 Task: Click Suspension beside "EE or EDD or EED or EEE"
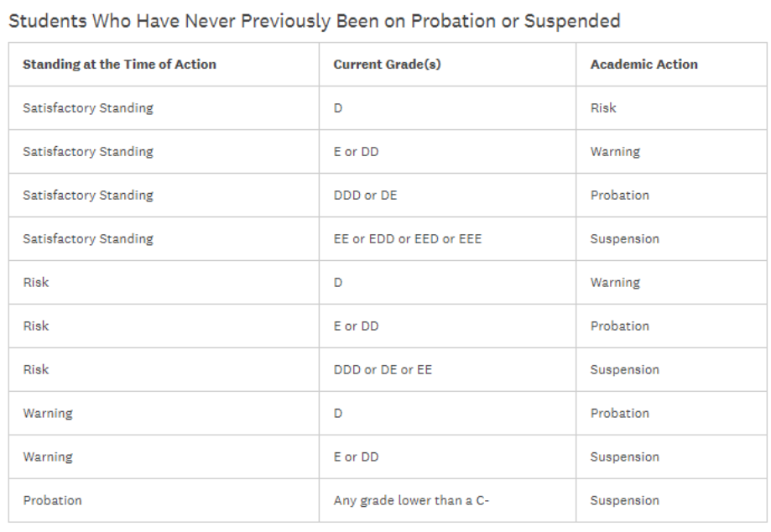(624, 239)
